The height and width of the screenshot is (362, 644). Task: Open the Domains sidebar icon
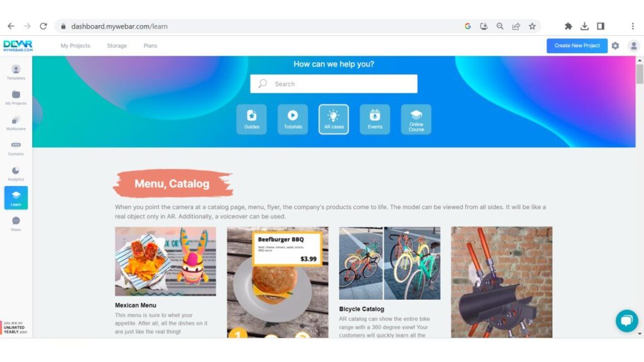(x=16, y=148)
